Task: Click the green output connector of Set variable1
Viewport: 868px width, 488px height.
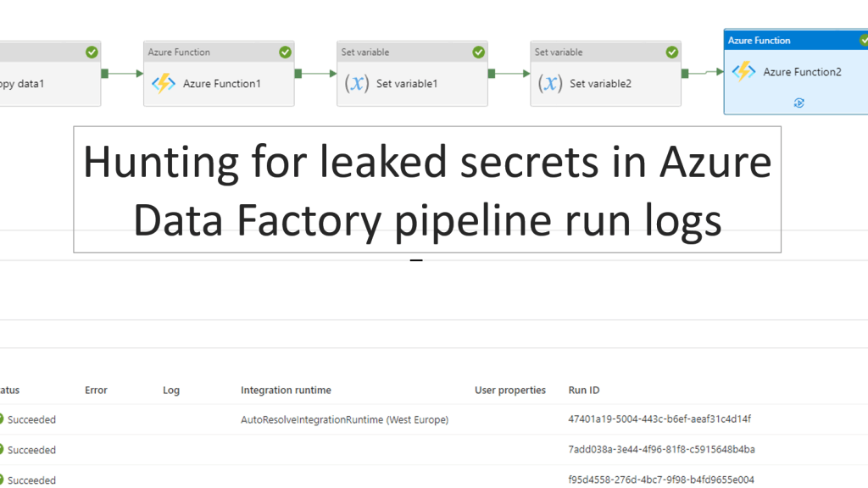Action: click(x=492, y=74)
